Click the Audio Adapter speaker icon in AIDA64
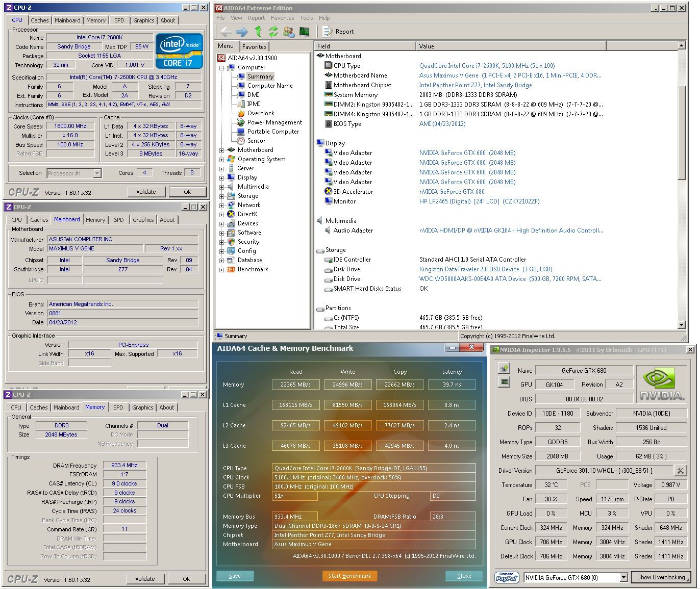Image resolution: width=700 pixels, height=589 pixels. [329, 231]
